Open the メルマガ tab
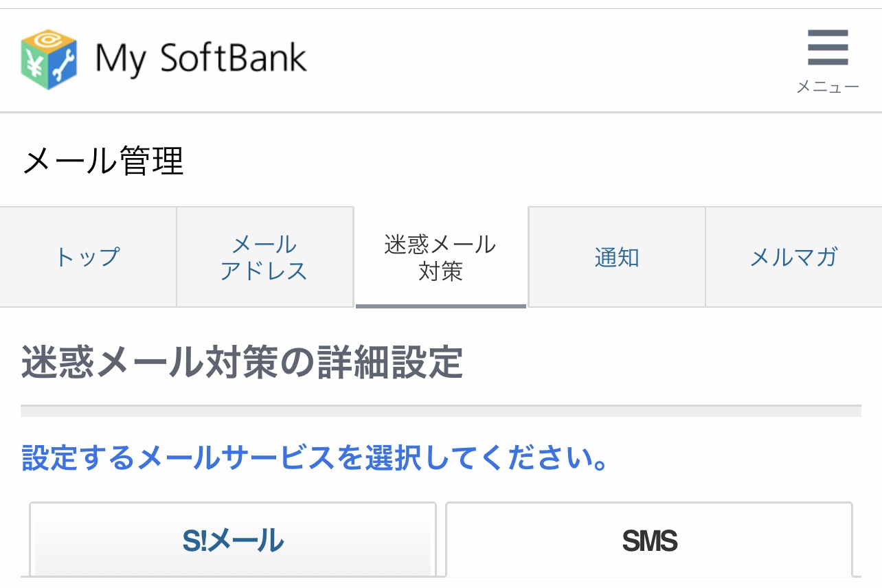 (793, 257)
